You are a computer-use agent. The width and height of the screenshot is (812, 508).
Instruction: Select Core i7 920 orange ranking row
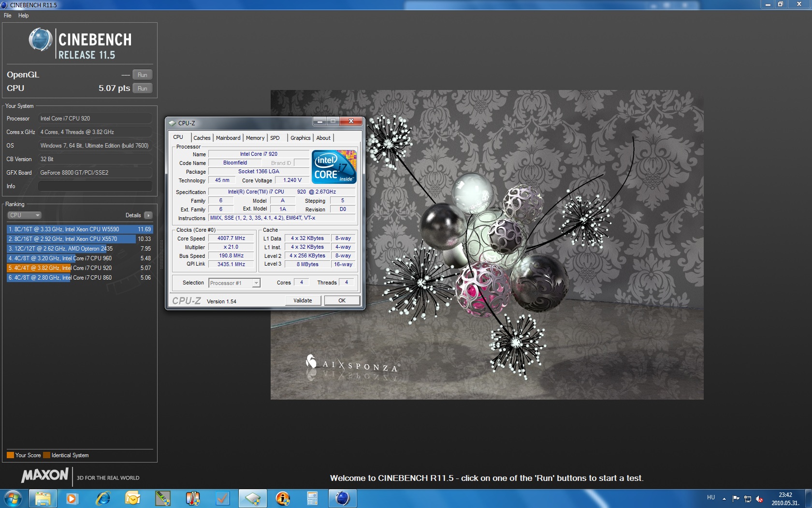tap(80, 268)
